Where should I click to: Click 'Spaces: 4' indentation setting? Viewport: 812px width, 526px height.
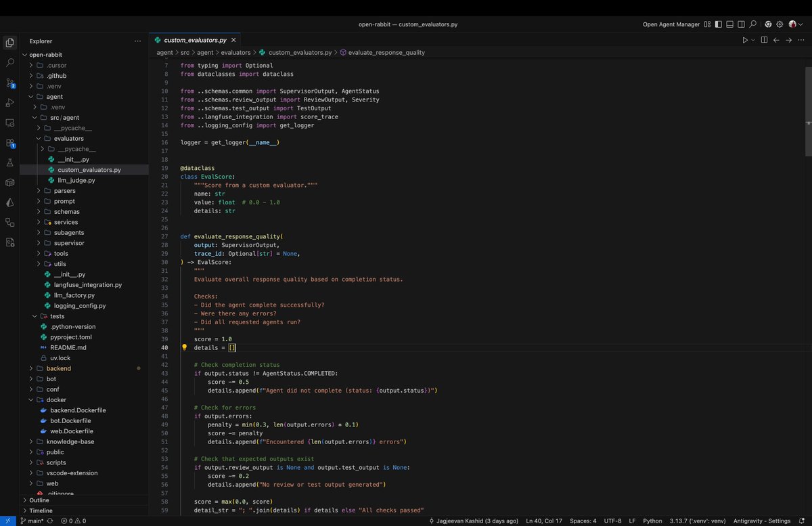(x=583, y=521)
